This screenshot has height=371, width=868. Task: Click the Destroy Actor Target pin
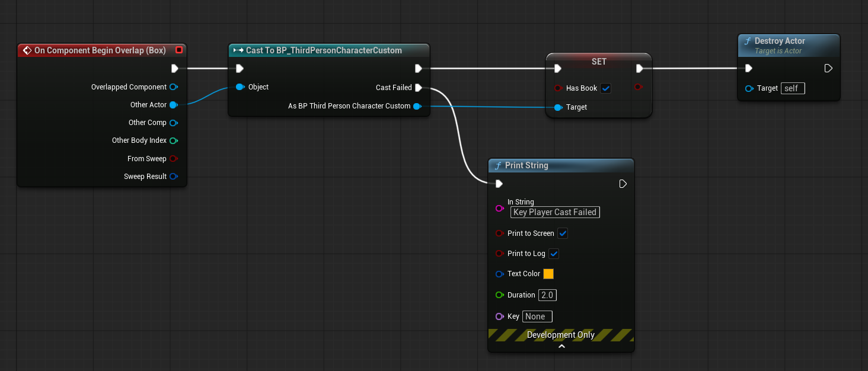(x=749, y=88)
